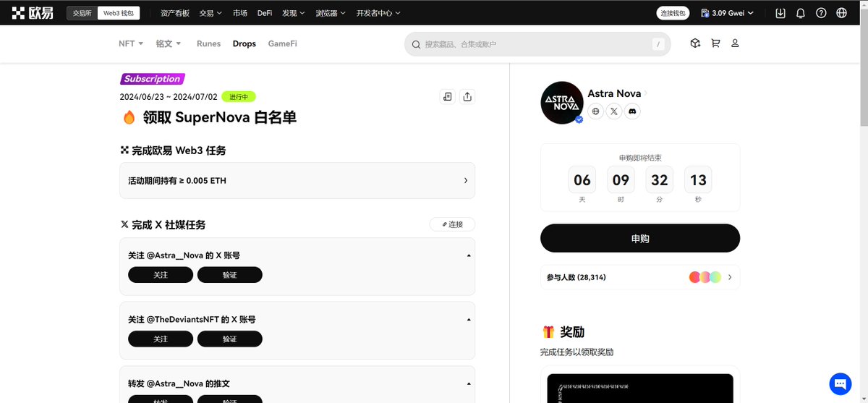Image resolution: width=868 pixels, height=403 pixels.
Task: Open Astra Nova website globe icon
Action: click(x=596, y=111)
